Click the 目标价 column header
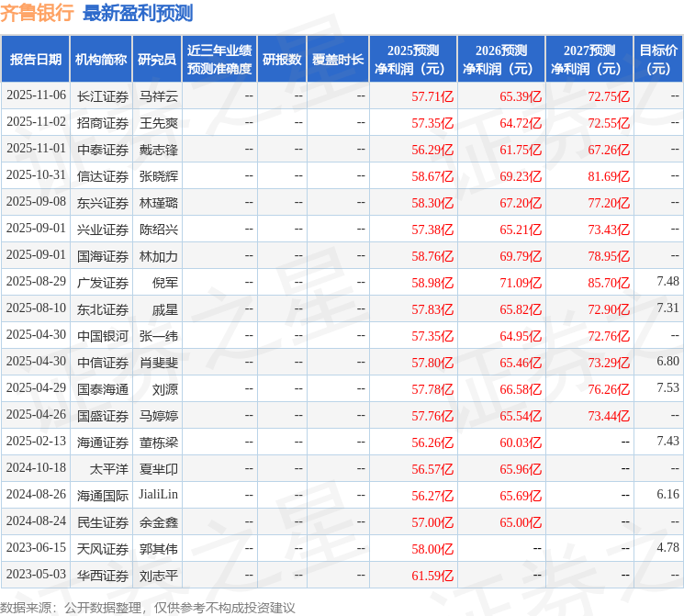 coord(658,60)
